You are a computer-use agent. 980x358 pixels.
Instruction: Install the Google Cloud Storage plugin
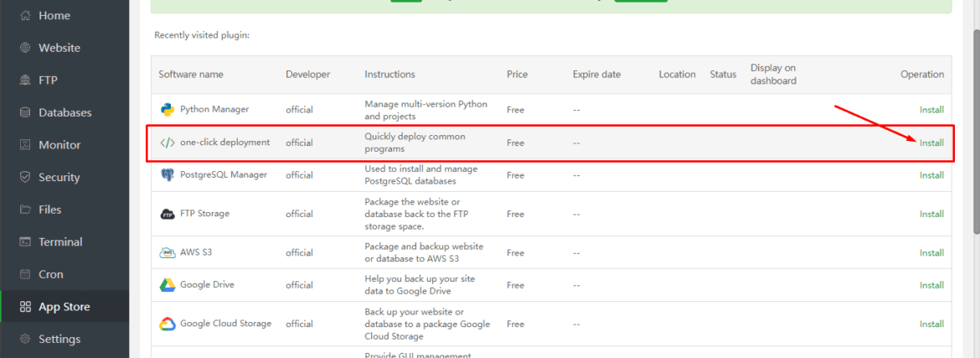pyautogui.click(x=931, y=324)
